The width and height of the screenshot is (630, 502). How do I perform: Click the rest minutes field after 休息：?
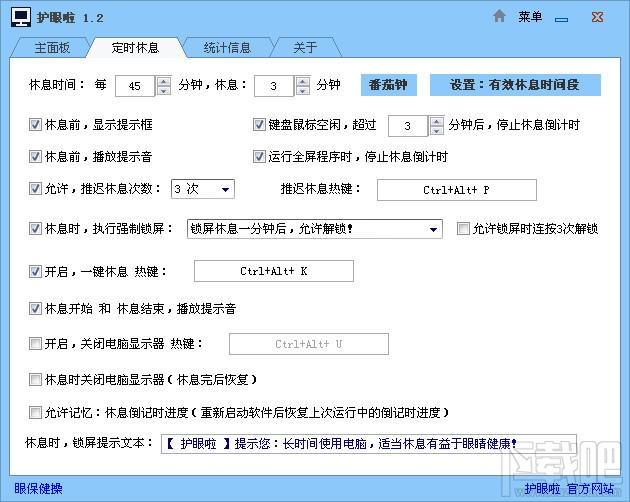(x=274, y=86)
